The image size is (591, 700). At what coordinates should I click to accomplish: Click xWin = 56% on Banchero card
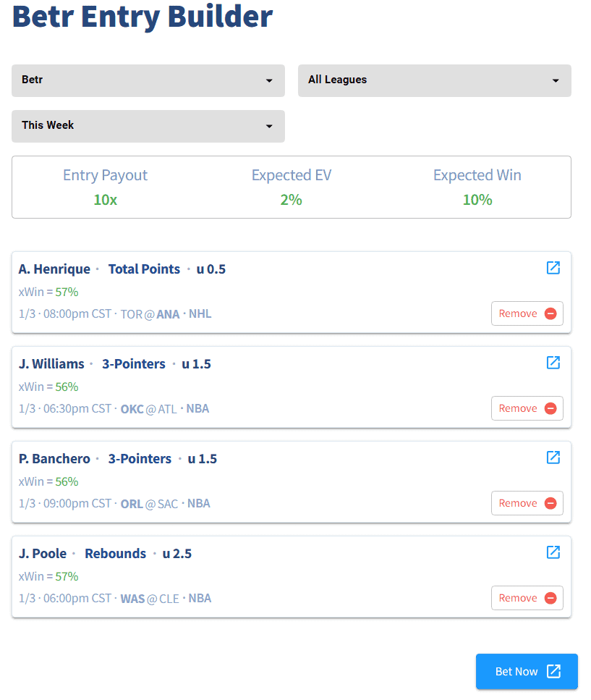(48, 481)
